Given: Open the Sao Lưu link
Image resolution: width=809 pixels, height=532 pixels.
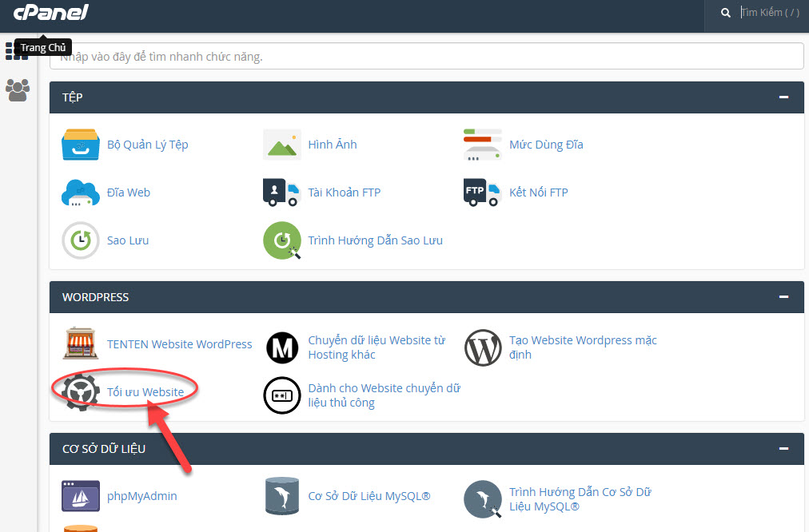Looking at the screenshot, I should [x=127, y=240].
